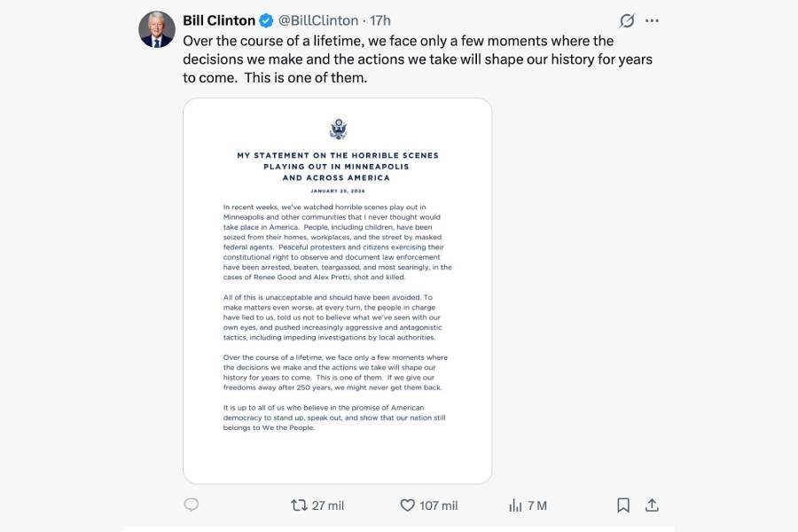
Task: Click the reply speech bubble icon
Action: [x=190, y=505]
